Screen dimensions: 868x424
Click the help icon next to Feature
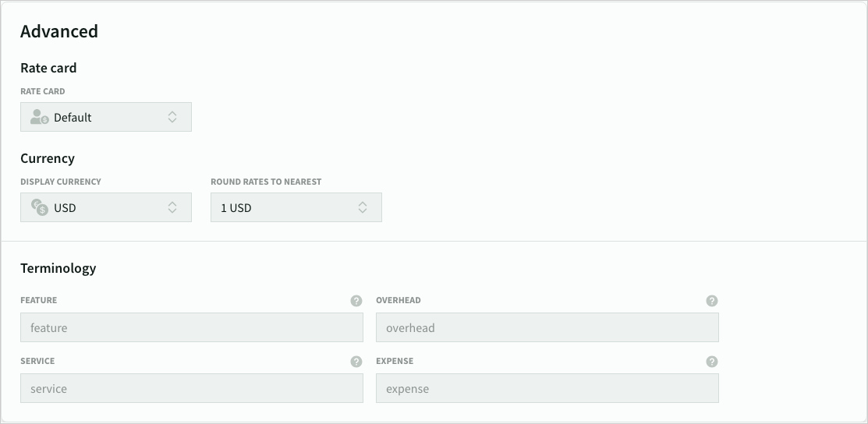(356, 301)
